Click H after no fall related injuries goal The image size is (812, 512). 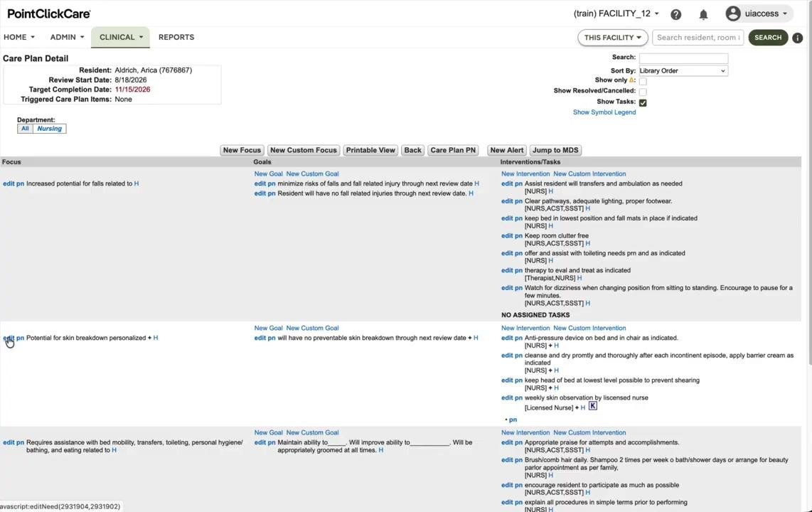[x=471, y=193]
